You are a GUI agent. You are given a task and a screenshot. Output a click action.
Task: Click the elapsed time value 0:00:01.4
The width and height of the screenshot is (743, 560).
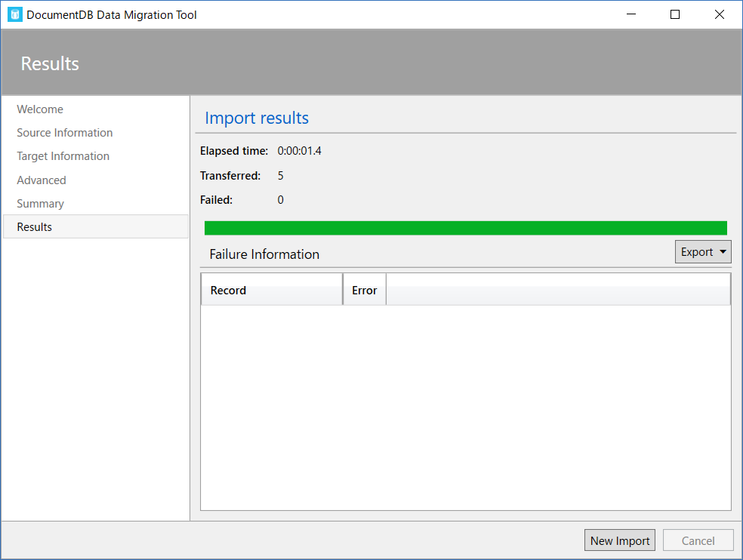(x=300, y=151)
